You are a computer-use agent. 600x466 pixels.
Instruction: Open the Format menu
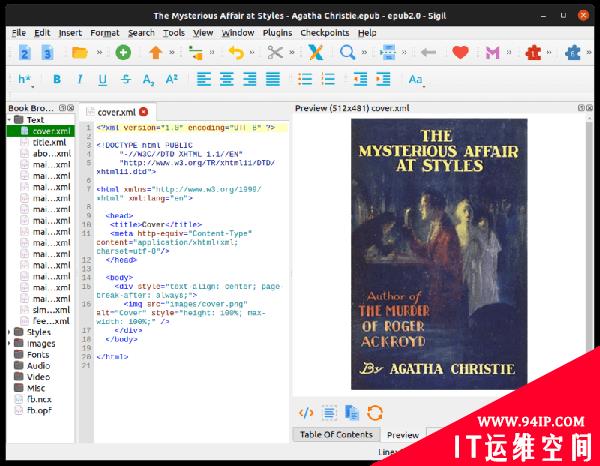tap(105, 33)
